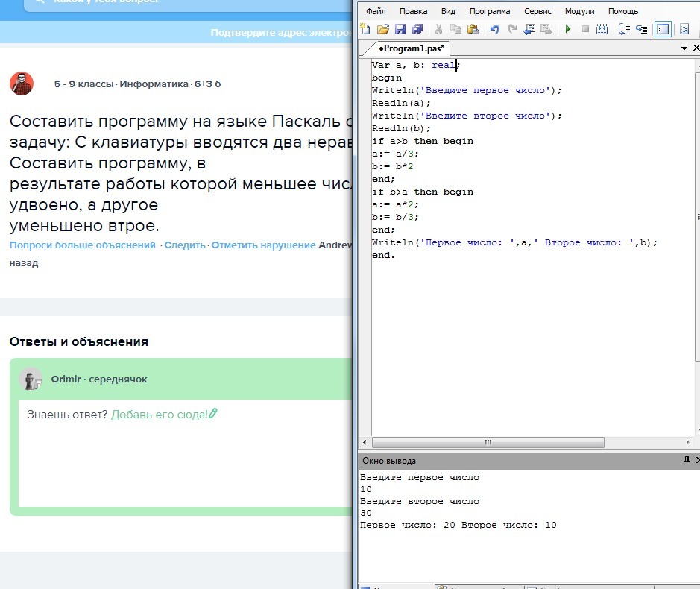The image size is (700, 589).
Task: Click the New file icon in toolbar
Action: tap(365, 30)
